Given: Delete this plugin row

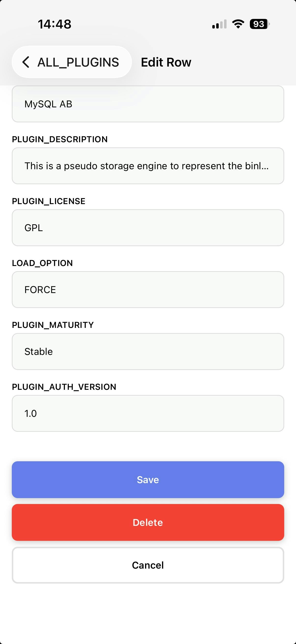Looking at the screenshot, I should tap(148, 522).
